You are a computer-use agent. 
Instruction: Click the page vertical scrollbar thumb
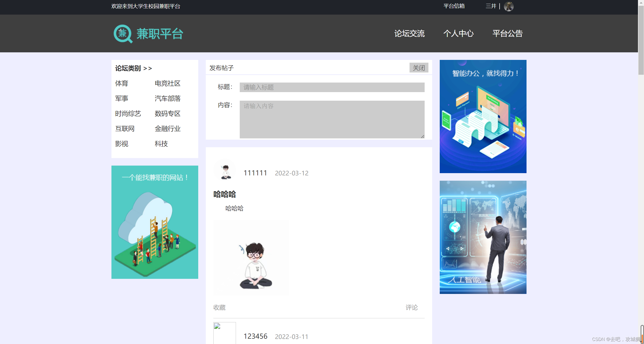[x=641, y=40]
